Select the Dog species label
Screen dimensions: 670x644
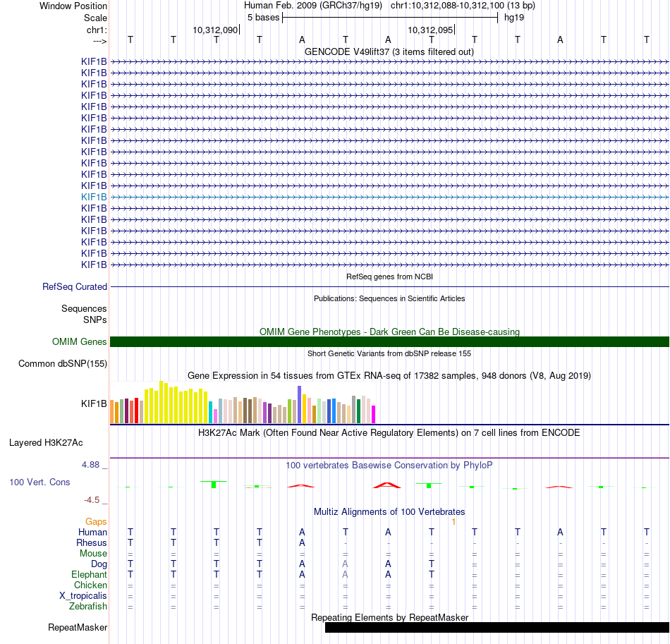pos(99,564)
